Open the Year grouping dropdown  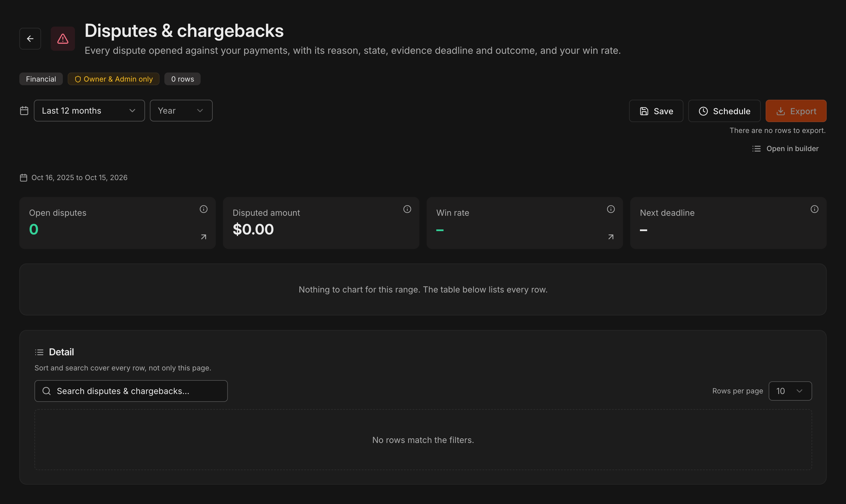tap(181, 111)
